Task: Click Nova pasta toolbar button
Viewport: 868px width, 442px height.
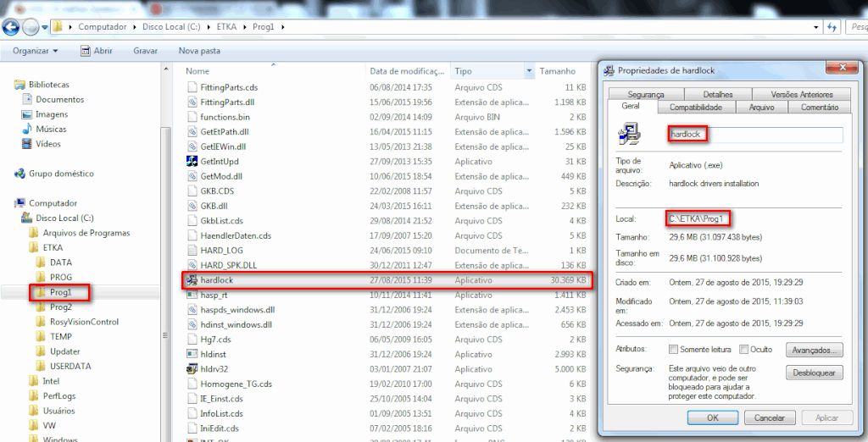Action: [x=199, y=51]
